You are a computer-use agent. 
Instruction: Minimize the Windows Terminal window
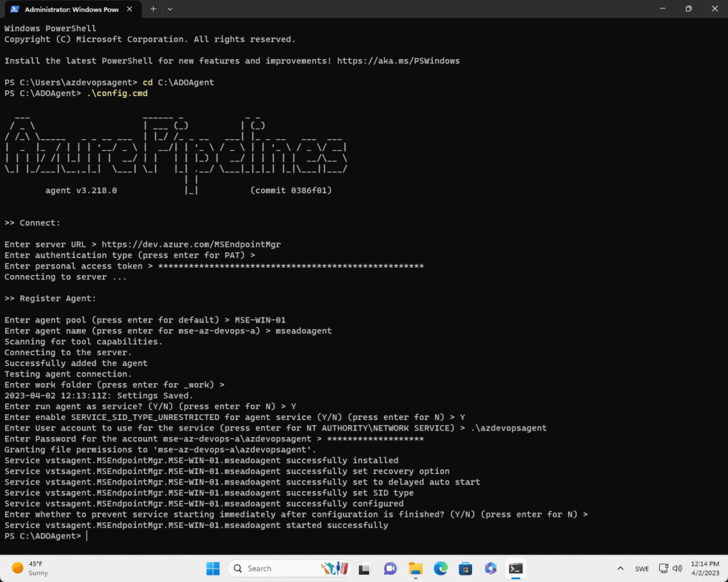coord(663,9)
